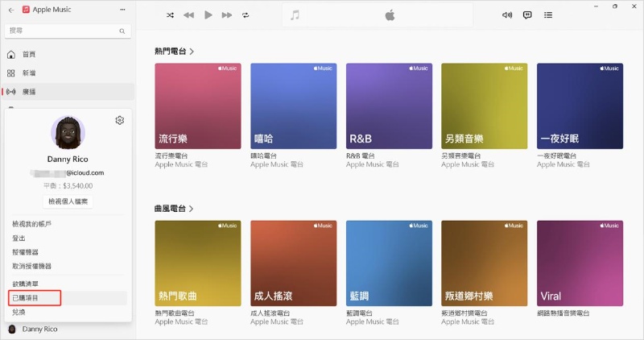Open account settings gear icon
This screenshot has height=340, width=644.
(x=119, y=120)
